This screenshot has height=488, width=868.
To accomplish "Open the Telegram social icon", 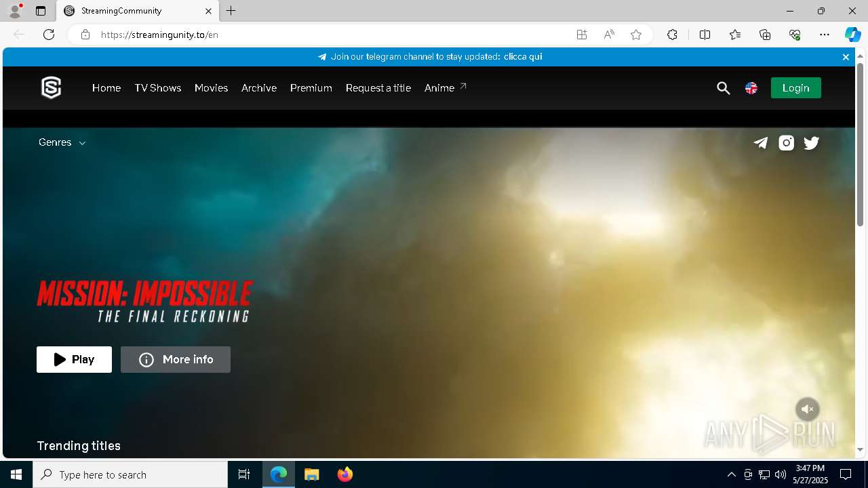I will coord(761,142).
